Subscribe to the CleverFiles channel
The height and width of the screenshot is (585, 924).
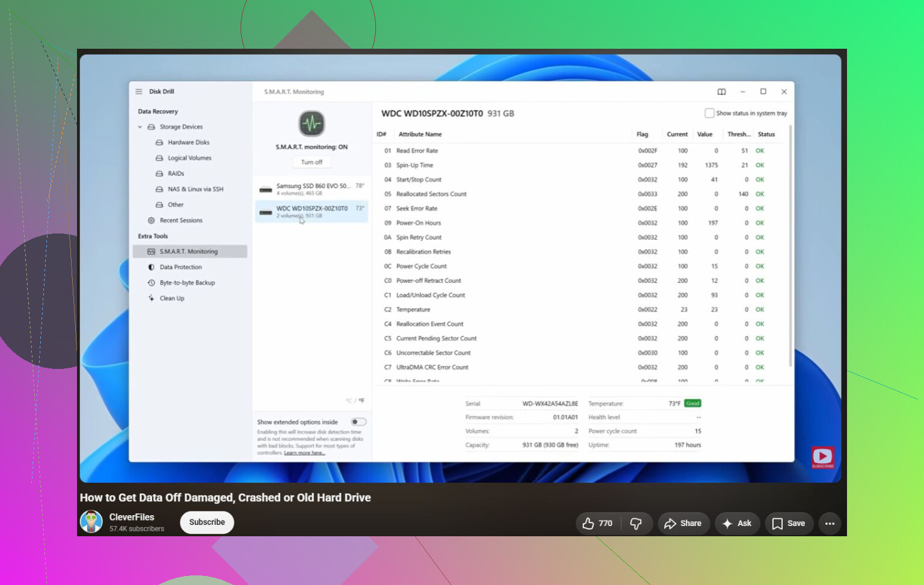click(207, 522)
